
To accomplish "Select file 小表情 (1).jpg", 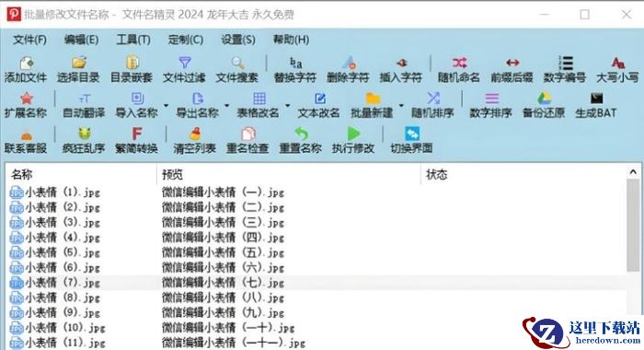I will [55, 192].
